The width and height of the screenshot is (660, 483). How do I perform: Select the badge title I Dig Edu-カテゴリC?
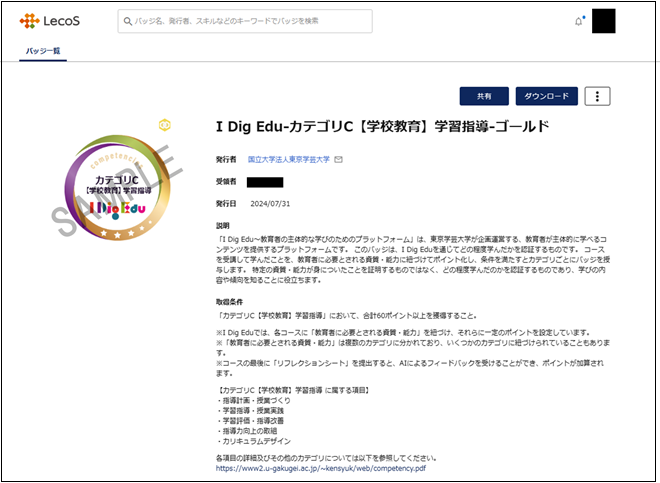coord(382,126)
